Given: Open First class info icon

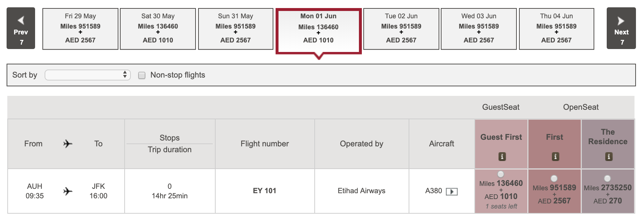Looking at the screenshot, I should [x=555, y=157].
